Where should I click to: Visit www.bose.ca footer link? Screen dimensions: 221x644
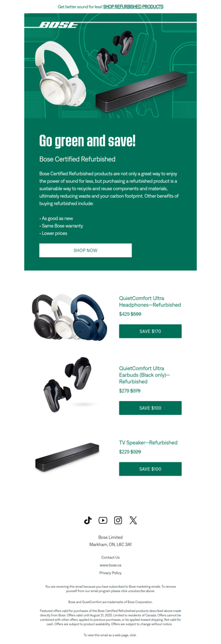[x=110, y=564]
